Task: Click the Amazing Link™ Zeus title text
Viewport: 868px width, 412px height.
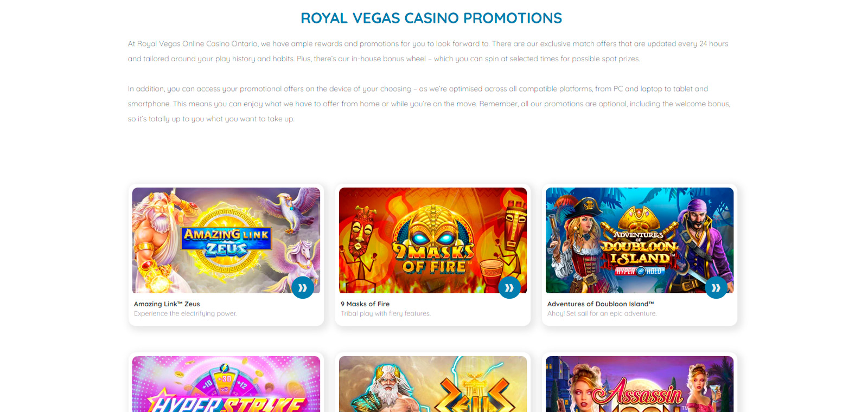Action: [x=167, y=304]
